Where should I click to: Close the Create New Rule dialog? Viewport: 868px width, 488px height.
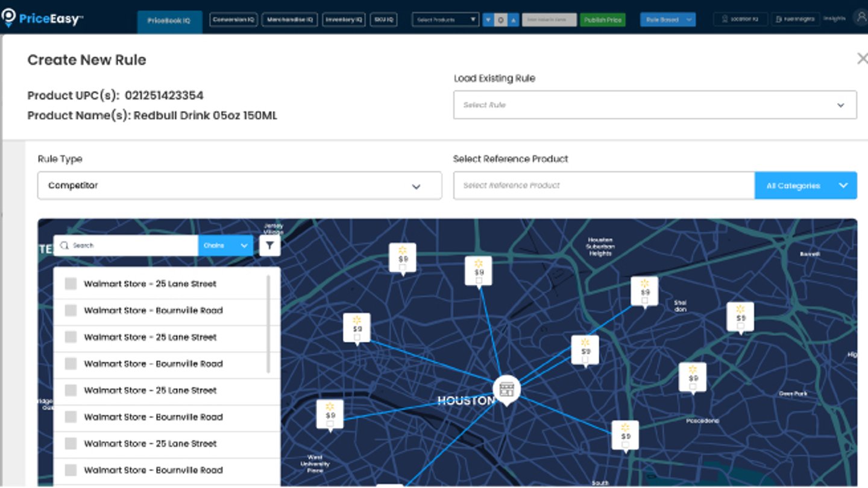point(862,59)
